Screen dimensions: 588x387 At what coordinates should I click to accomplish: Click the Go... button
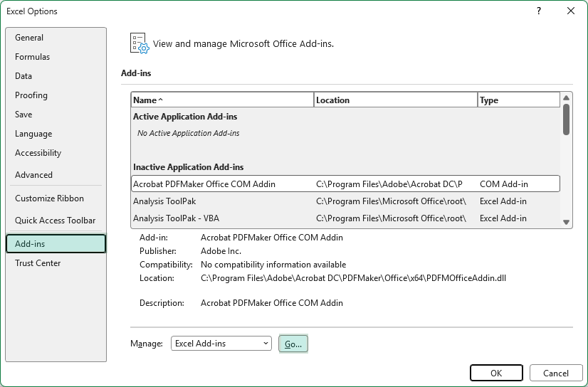[293, 344]
